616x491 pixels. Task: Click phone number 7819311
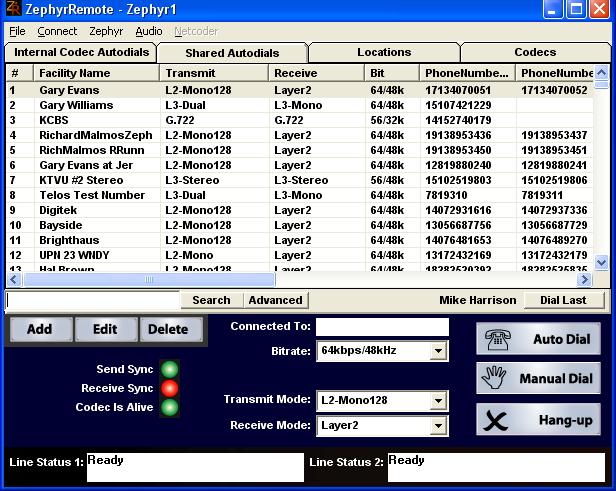pyautogui.click(x=542, y=195)
